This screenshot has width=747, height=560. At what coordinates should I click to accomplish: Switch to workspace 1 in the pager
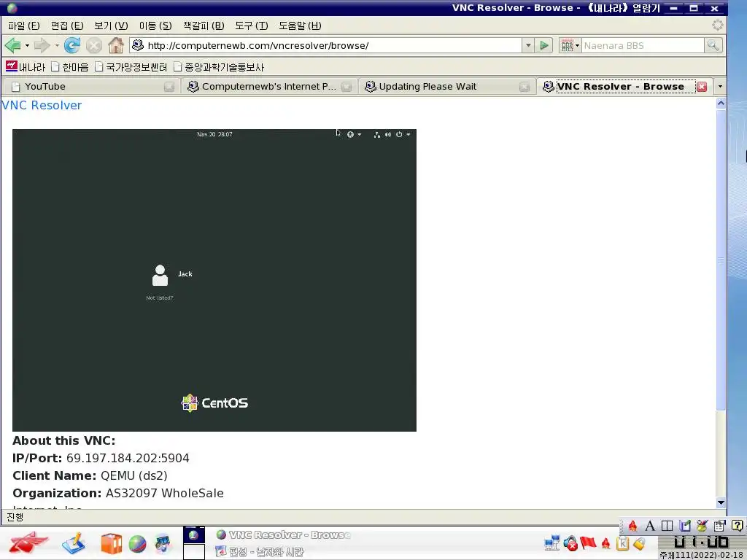[194, 535]
